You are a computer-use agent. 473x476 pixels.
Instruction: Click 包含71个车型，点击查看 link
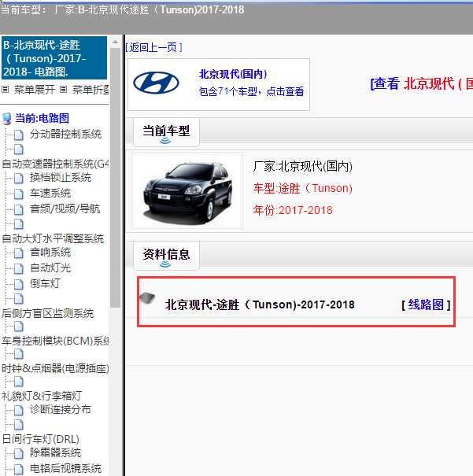251,91
